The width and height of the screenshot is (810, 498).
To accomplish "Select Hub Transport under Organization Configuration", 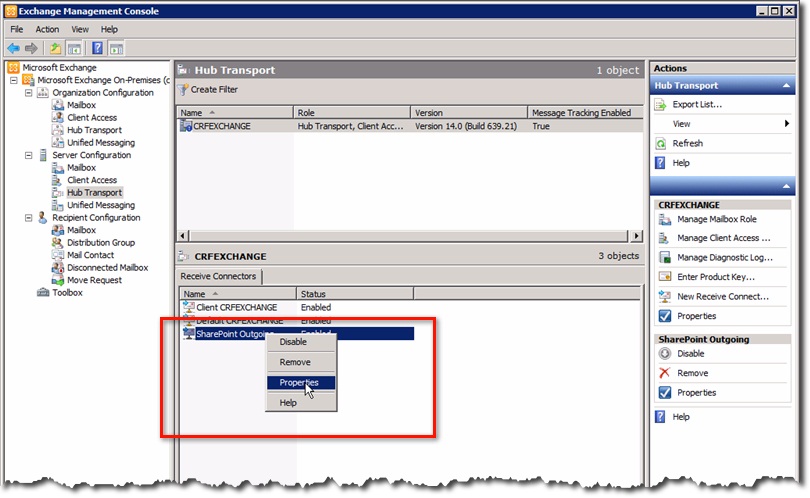I will point(95,130).
